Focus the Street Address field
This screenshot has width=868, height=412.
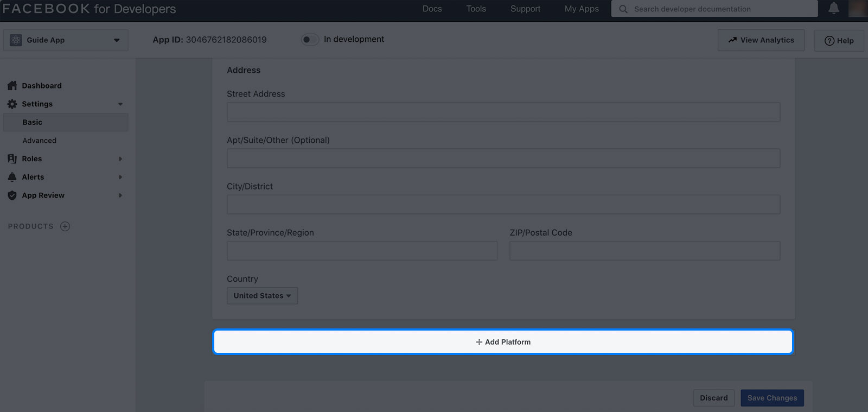[x=503, y=112]
